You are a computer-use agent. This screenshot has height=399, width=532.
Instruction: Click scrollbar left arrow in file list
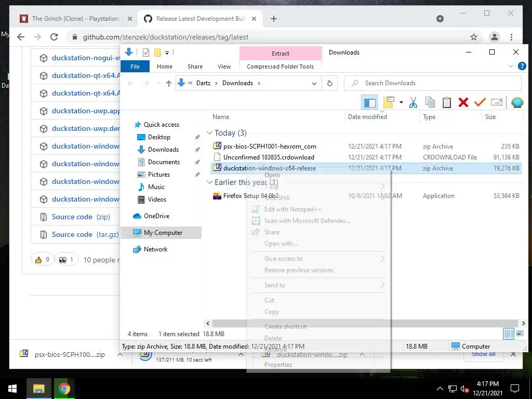pyautogui.click(x=208, y=324)
